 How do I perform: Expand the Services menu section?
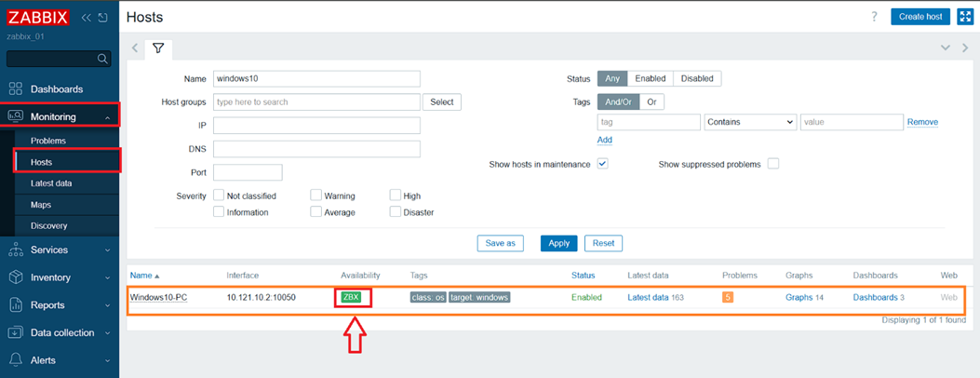108,250
